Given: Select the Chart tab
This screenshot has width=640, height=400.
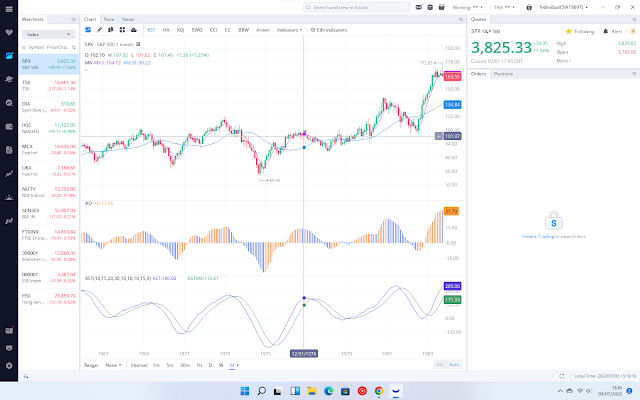Looking at the screenshot, I should [90, 19].
